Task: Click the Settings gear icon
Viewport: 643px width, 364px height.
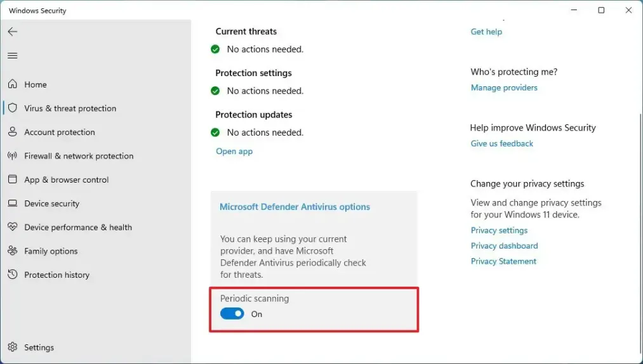Action: [12, 348]
